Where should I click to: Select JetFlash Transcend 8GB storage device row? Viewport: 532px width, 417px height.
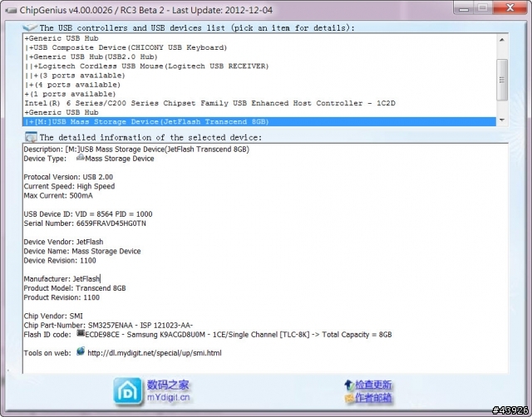coord(259,122)
